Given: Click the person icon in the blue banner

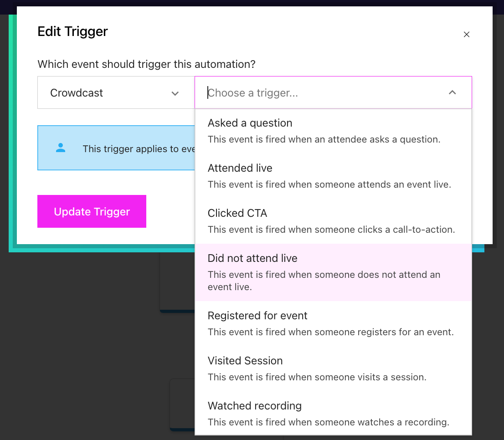Looking at the screenshot, I should click(61, 147).
